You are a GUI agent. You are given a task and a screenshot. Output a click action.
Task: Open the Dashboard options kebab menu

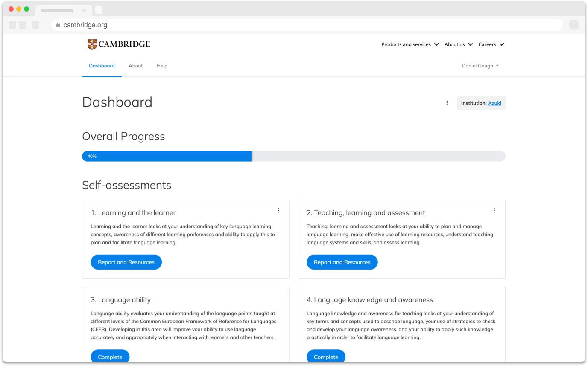(x=447, y=102)
